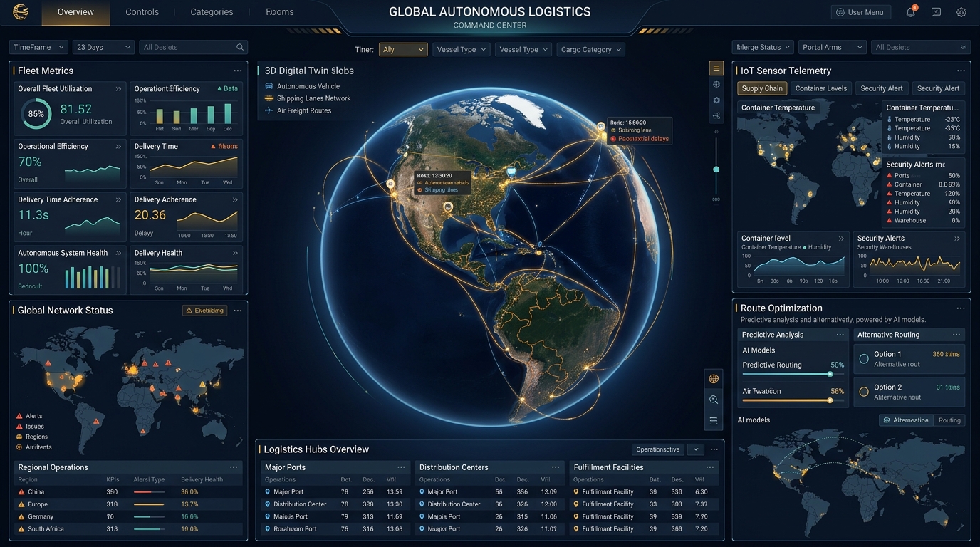The width and height of the screenshot is (980, 547).
Task: Open the TimeFrame dropdown
Action: click(38, 47)
